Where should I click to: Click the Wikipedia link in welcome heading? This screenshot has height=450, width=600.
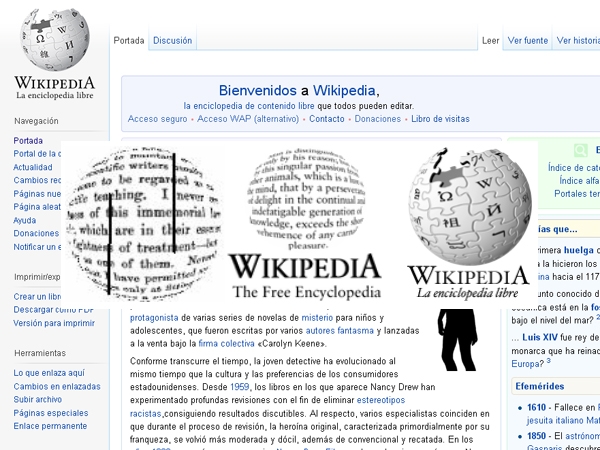click(344, 91)
